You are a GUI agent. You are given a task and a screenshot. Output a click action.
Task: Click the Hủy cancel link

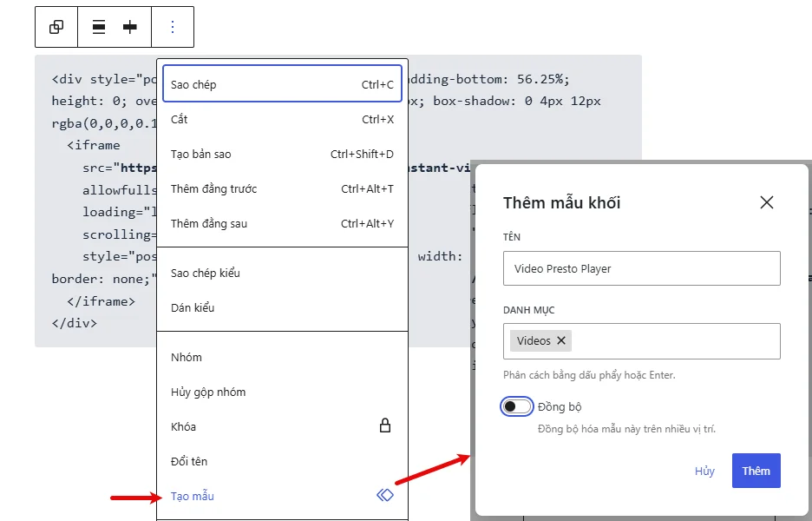(x=704, y=471)
